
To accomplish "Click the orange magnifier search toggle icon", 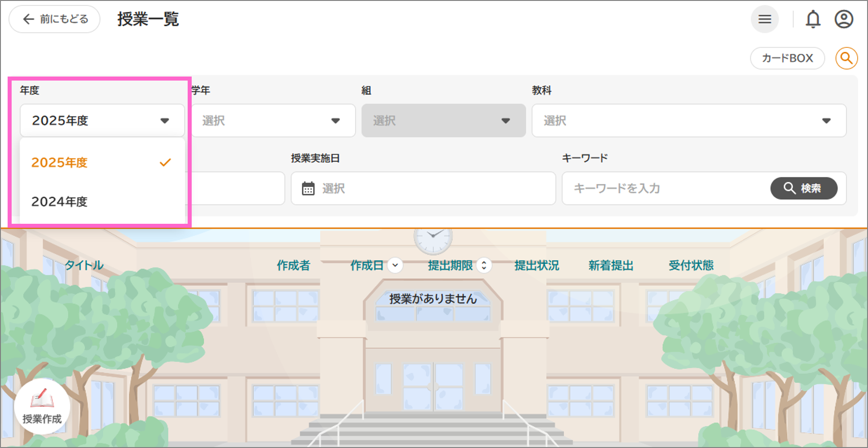I will click(x=846, y=58).
